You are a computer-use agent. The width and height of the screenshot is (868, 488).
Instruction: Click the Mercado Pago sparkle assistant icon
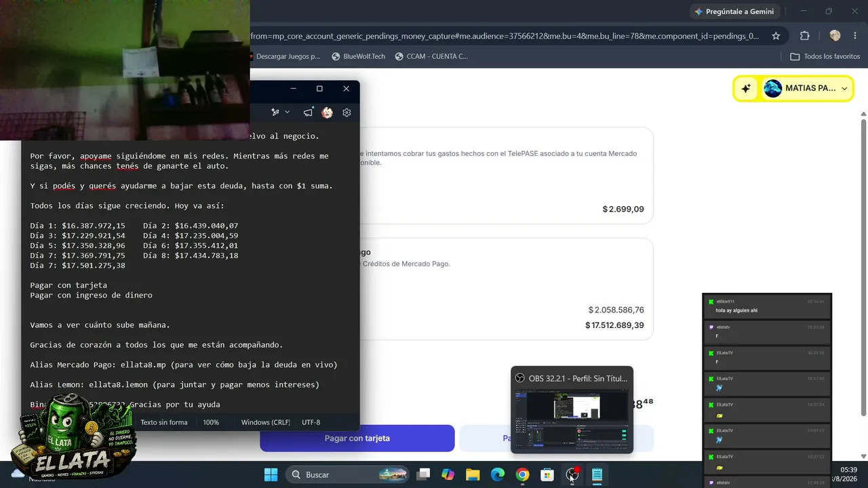point(746,89)
